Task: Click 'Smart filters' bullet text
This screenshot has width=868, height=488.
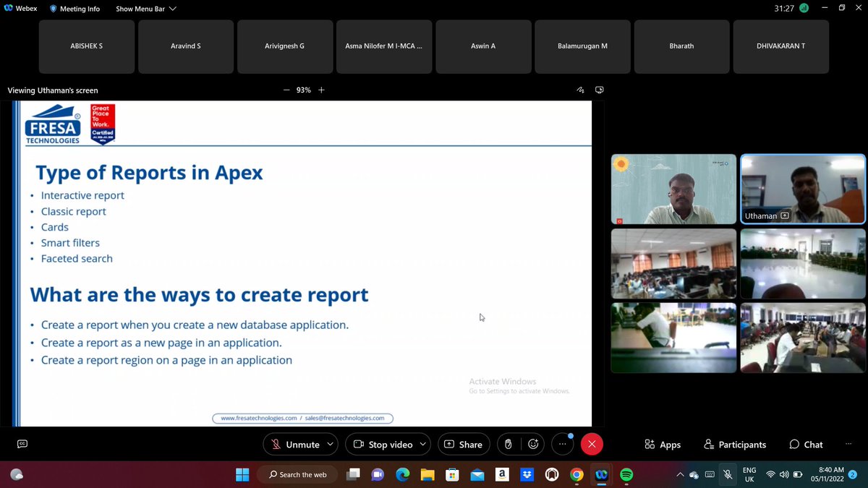Action: pyautogui.click(x=70, y=243)
